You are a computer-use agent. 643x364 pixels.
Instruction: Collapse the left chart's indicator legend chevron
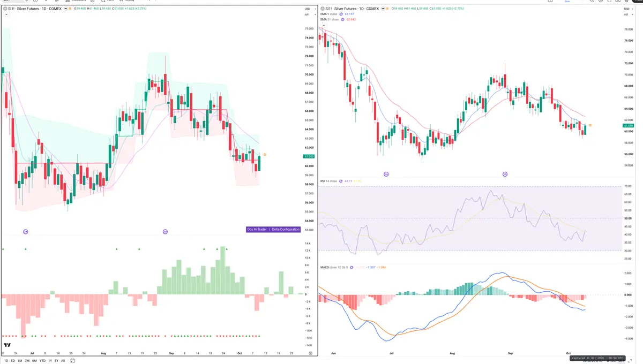pos(5,15)
